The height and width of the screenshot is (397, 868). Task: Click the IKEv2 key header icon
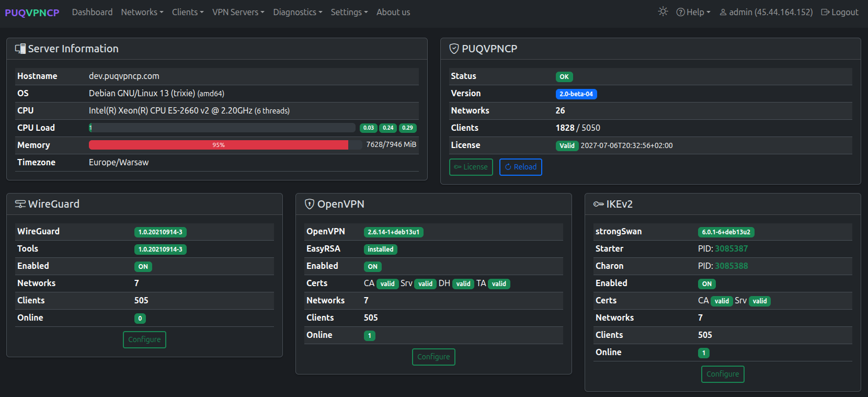tap(599, 204)
